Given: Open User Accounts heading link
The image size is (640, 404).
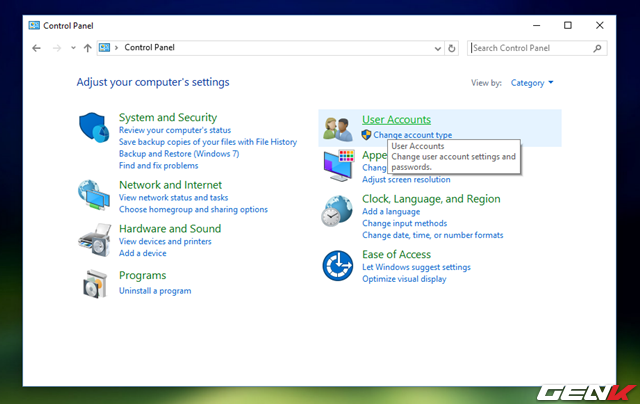Looking at the screenshot, I should coord(396,120).
